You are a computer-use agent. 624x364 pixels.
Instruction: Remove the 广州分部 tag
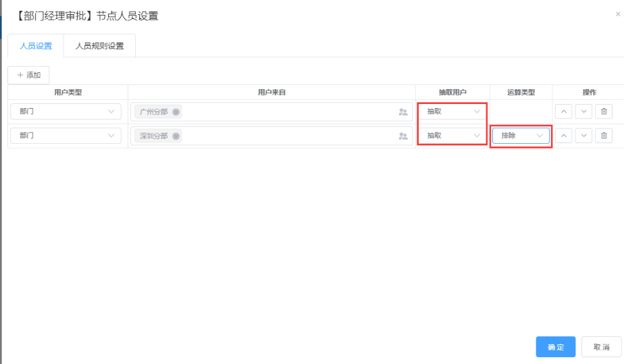(176, 112)
